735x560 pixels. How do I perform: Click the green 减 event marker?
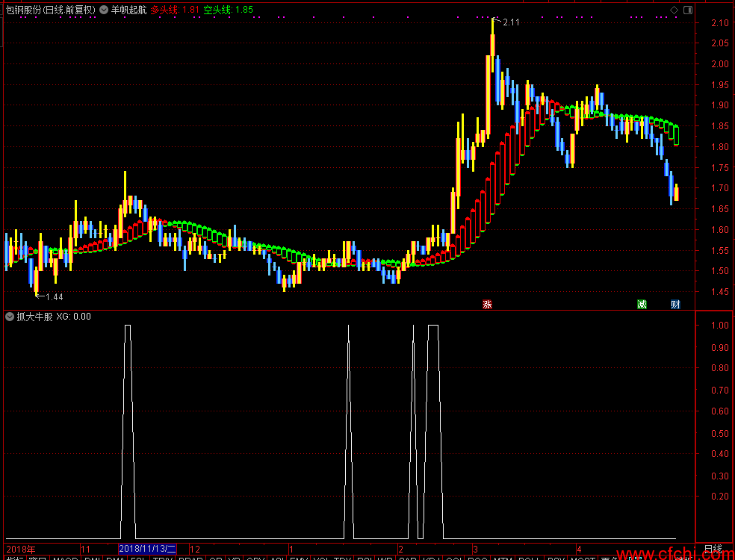[x=642, y=304]
